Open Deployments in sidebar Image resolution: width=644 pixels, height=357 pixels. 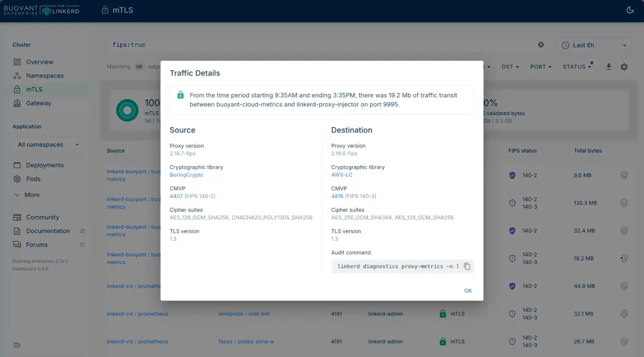pyautogui.click(x=45, y=165)
